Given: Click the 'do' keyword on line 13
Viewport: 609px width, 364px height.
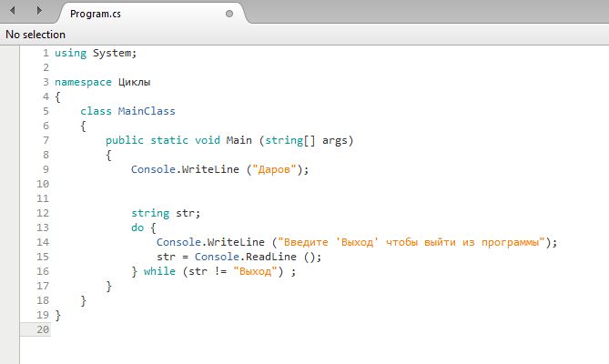Looking at the screenshot, I should point(137,227).
